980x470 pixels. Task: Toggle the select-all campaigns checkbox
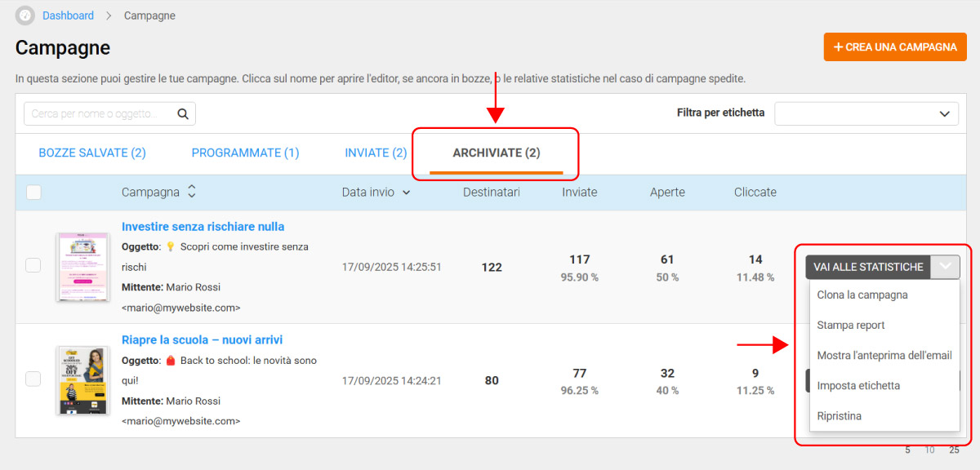pyautogui.click(x=33, y=193)
